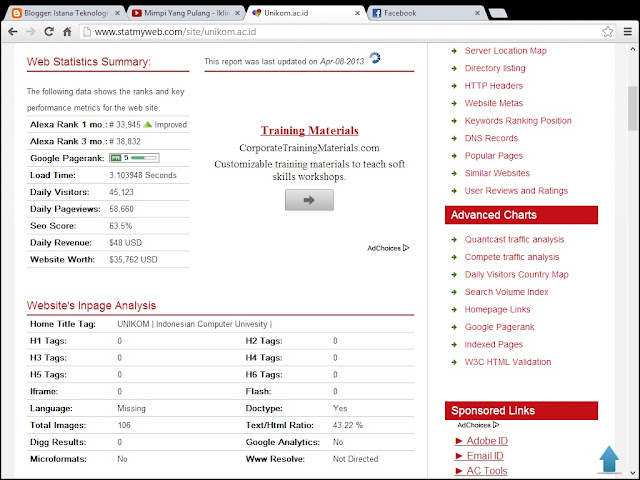Open the Server Location Map link
The height and width of the screenshot is (480, 640).
tap(505, 51)
